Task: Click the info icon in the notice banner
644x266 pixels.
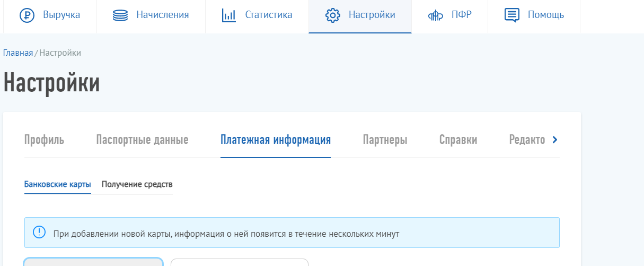Action: point(39,233)
